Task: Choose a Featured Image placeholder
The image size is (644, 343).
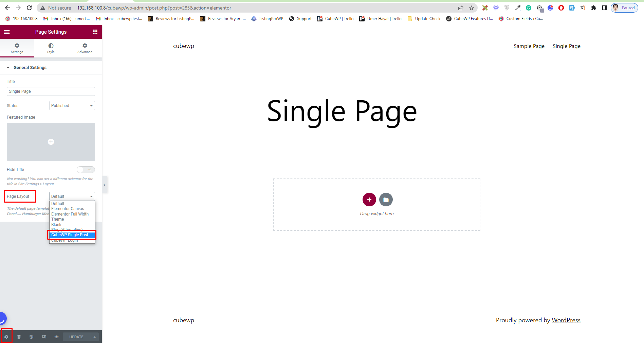Action: coord(51,142)
